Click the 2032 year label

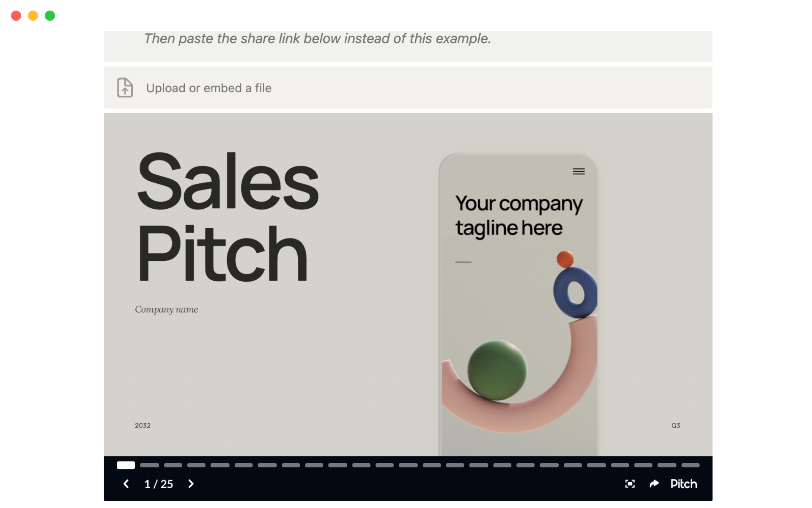click(x=143, y=425)
